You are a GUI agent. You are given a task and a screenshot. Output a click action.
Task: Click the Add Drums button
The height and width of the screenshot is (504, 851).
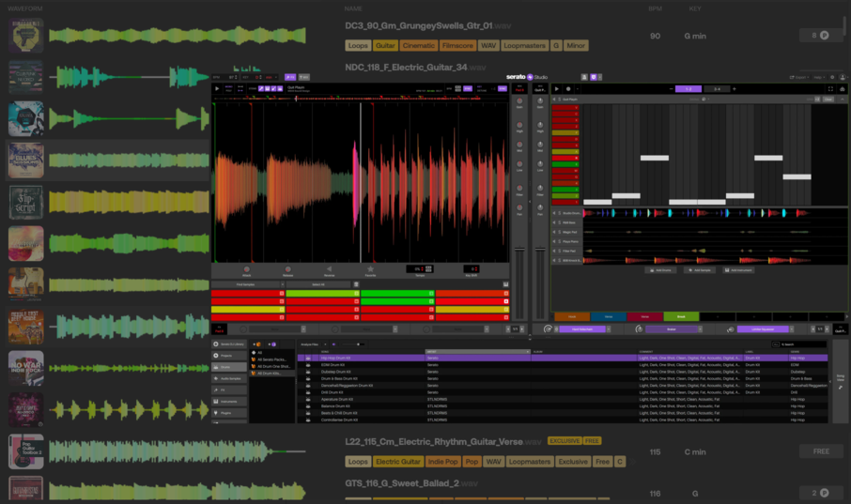tap(660, 270)
